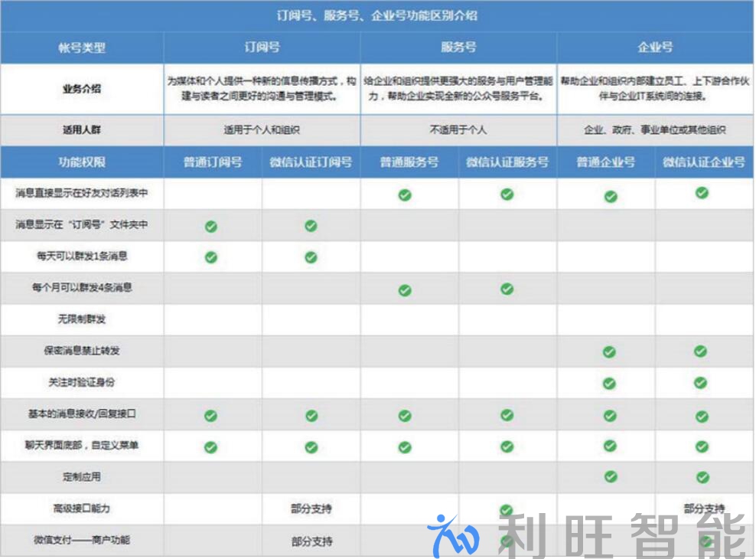Click the 适用于个人和组织 cell
756x559 pixels.
(x=262, y=129)
